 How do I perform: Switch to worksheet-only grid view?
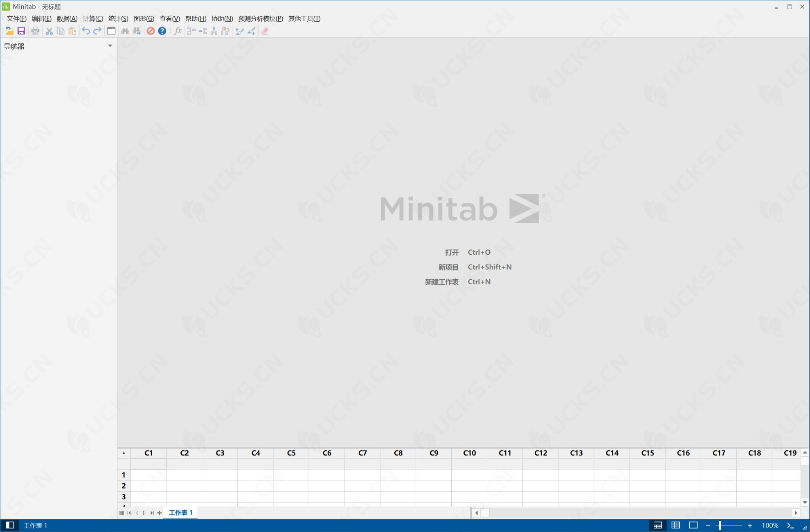click(676, 525)
